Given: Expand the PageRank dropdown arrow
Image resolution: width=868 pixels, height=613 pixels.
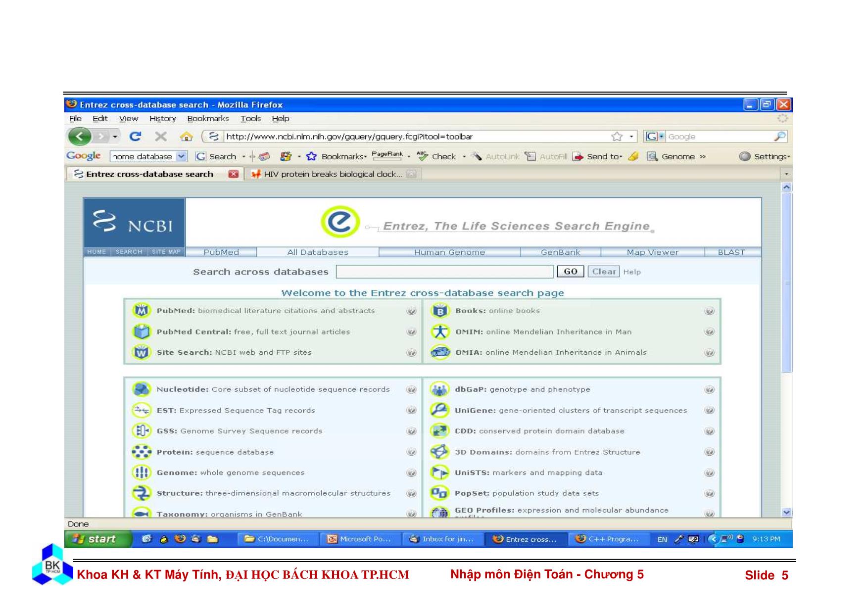Looking at the screenshot, I should point(409,156).
